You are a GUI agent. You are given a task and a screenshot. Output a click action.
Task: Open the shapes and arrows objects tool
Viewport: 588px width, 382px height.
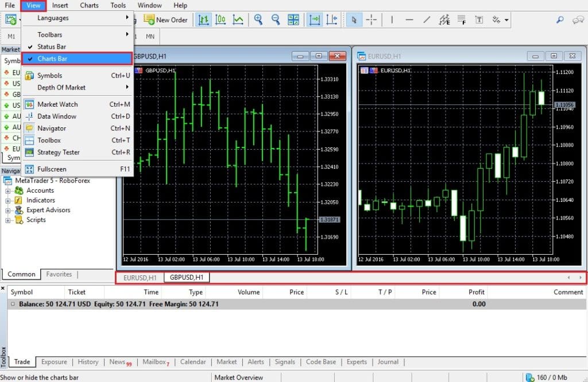[496, 20]
